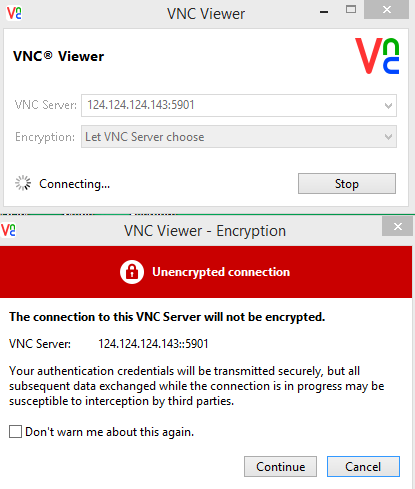Expand the VNC Server address dropdown arrow

click(x=388, y=106)
